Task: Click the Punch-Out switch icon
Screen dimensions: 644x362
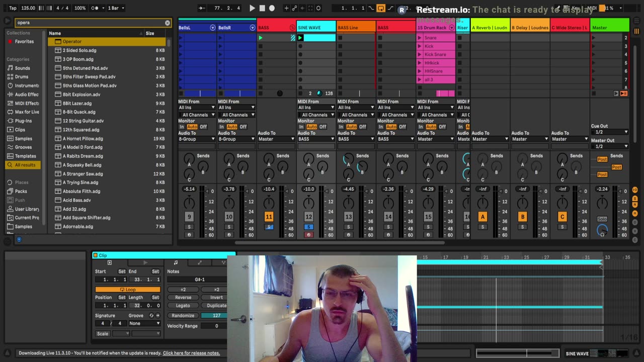Action: (x=390, y=8)
